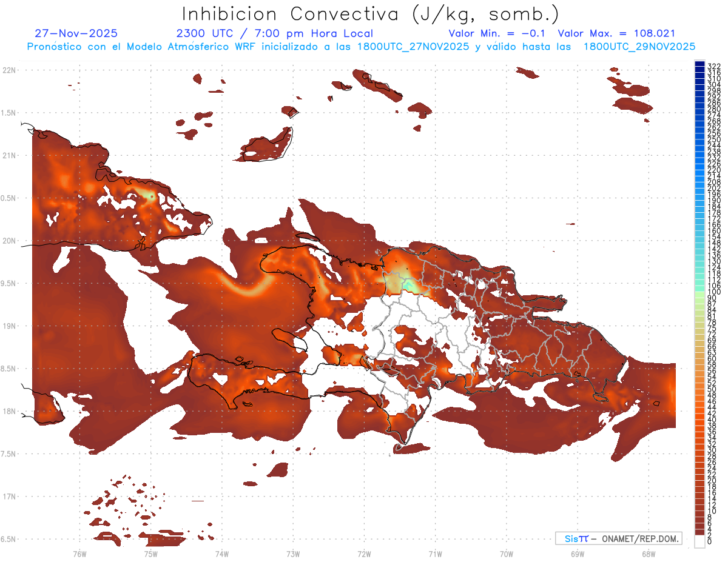
Task: Select the white 0 swatch at the colorbar bottom
Action: (x=699, y=542)
